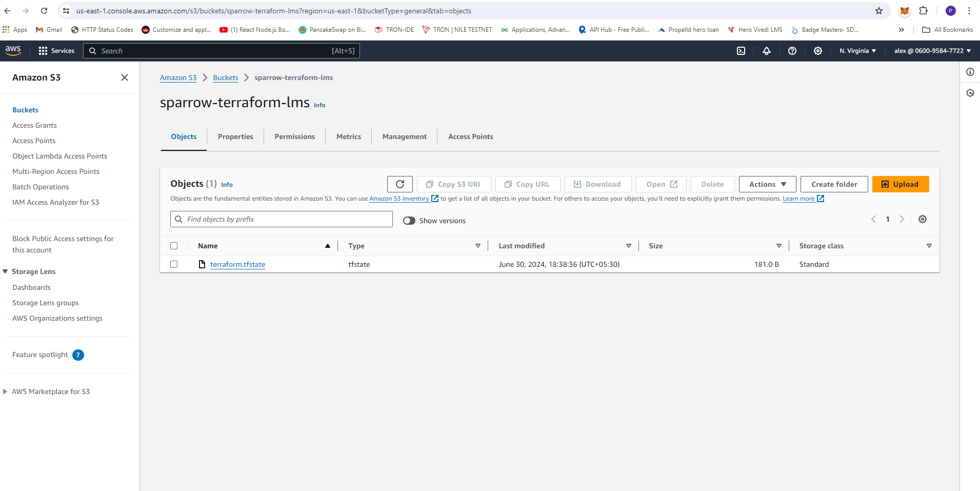This screenshot has width=980, height=491.
Task: Open the alex account menu dropdown
Action: (932, 51)
